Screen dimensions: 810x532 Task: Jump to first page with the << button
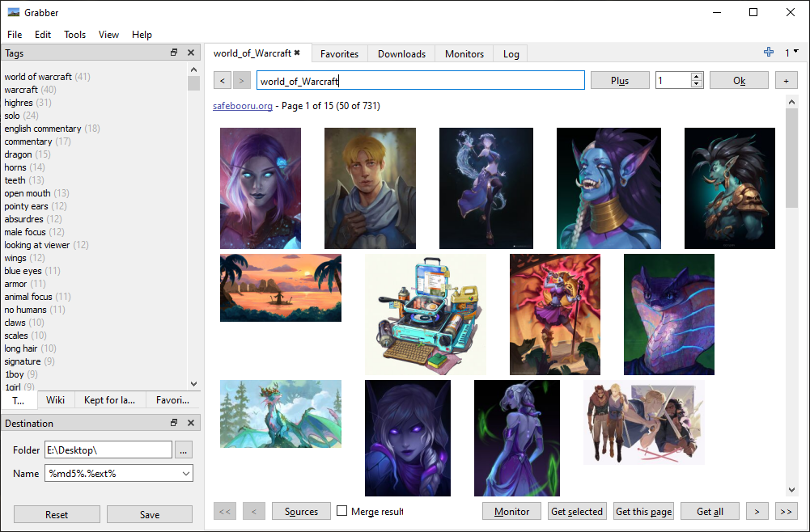click(x=225, y=511)
